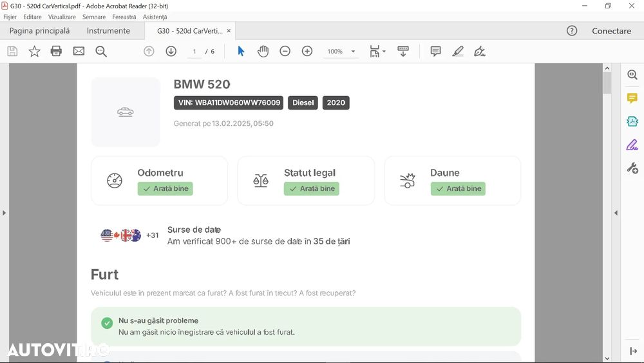Screen dimensions: 644x363
Task: Open the Fereastră menu
Action: [124, 17]
